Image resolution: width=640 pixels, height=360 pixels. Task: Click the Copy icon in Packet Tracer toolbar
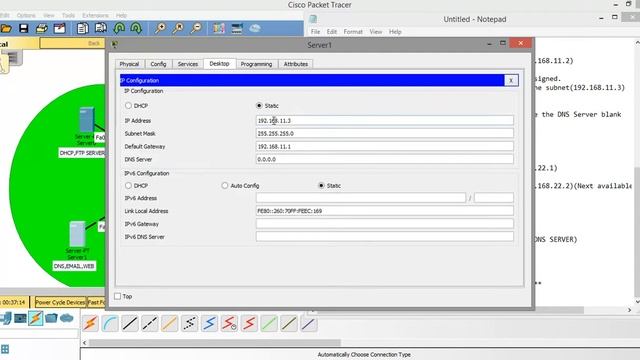(82, 28)
